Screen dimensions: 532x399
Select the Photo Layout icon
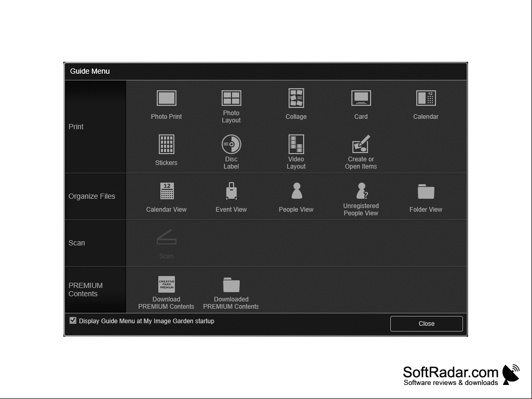tap(231, 98)
